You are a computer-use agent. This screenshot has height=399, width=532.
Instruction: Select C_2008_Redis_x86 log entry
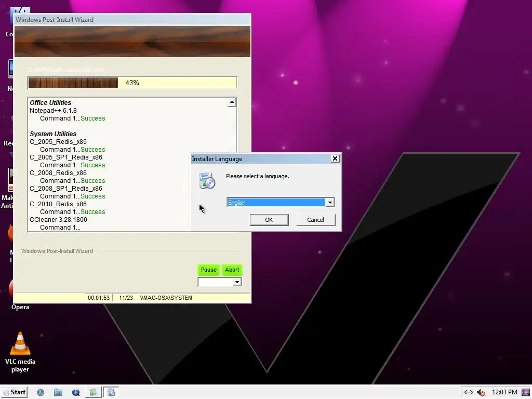(58, 172)
